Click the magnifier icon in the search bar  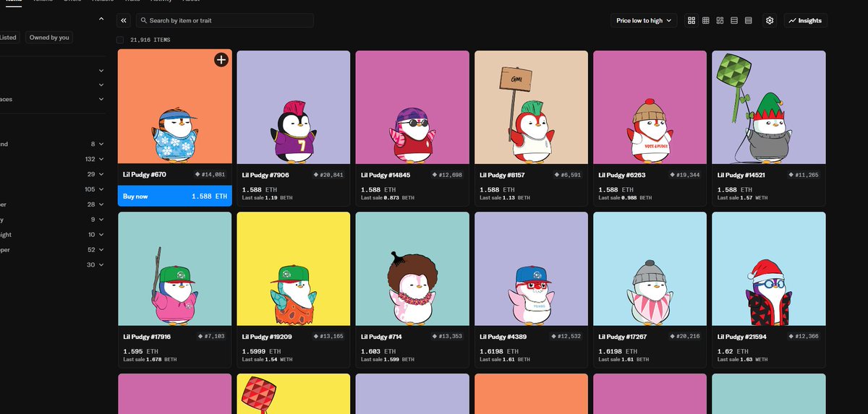coord(143,21)
